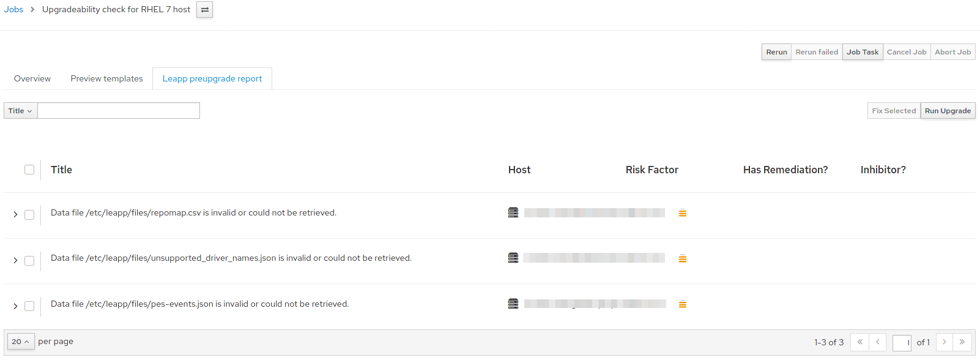Click the server icon next to the first host

tap(513, 212)
